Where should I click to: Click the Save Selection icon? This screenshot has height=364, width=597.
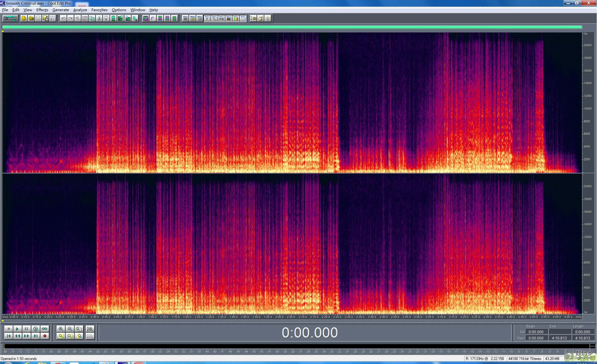coord(52,18)
